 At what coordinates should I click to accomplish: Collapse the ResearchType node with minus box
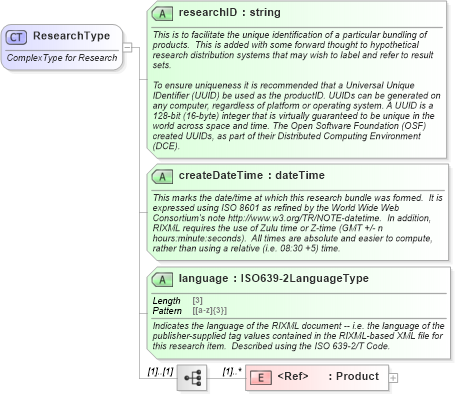pos(127,47)
